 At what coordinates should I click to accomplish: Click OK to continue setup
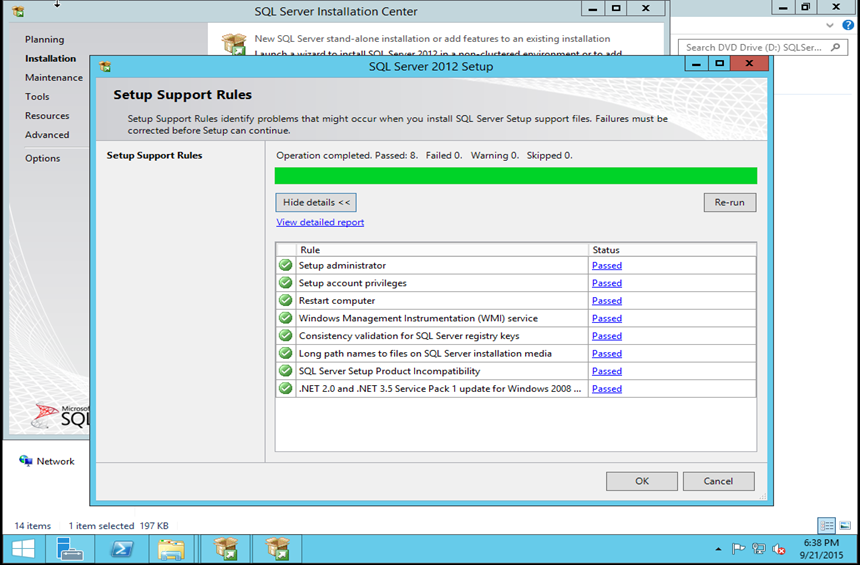click(641, 481)
